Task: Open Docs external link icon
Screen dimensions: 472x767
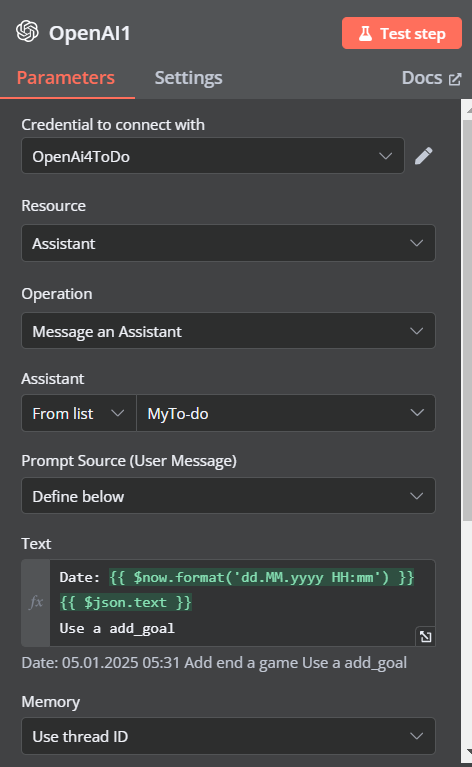Action: 455,79
